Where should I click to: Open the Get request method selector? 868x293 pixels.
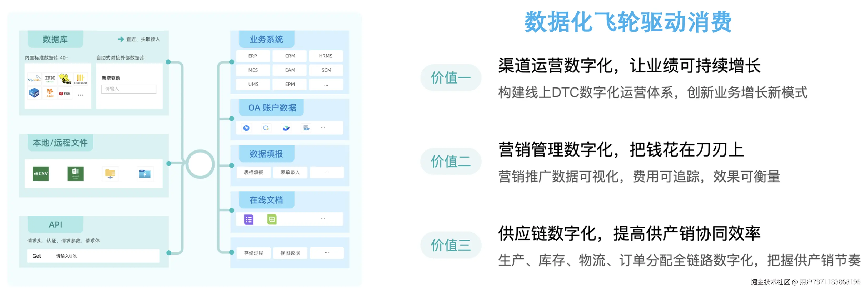37,256
